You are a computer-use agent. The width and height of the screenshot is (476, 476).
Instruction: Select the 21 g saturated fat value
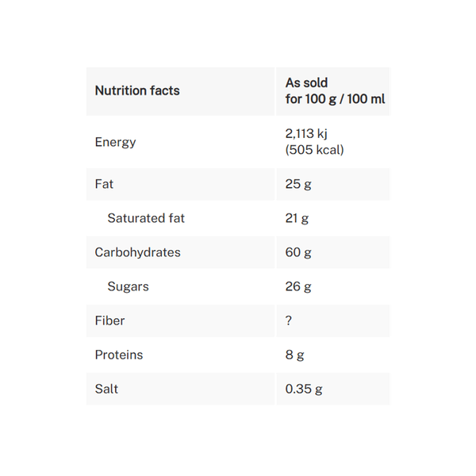click(x=297, y=218)
